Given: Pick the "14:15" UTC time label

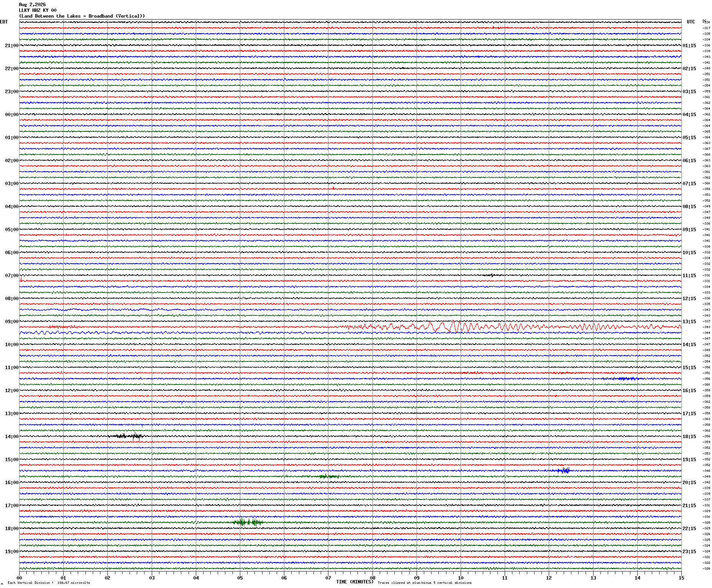Looking at the screenshot, I should [x=689, y=345].
